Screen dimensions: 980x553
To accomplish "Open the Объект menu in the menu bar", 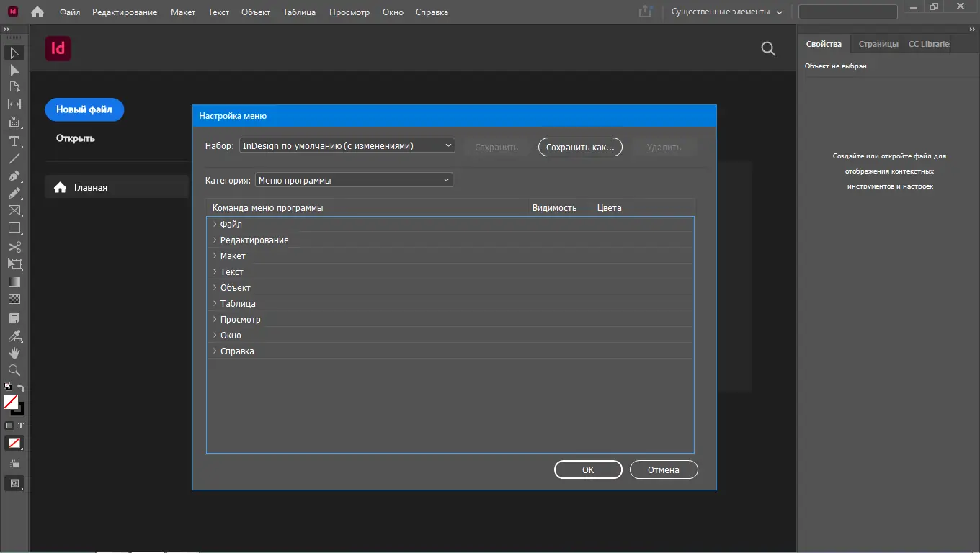I will pyautogui.click(x=256, y=12).
